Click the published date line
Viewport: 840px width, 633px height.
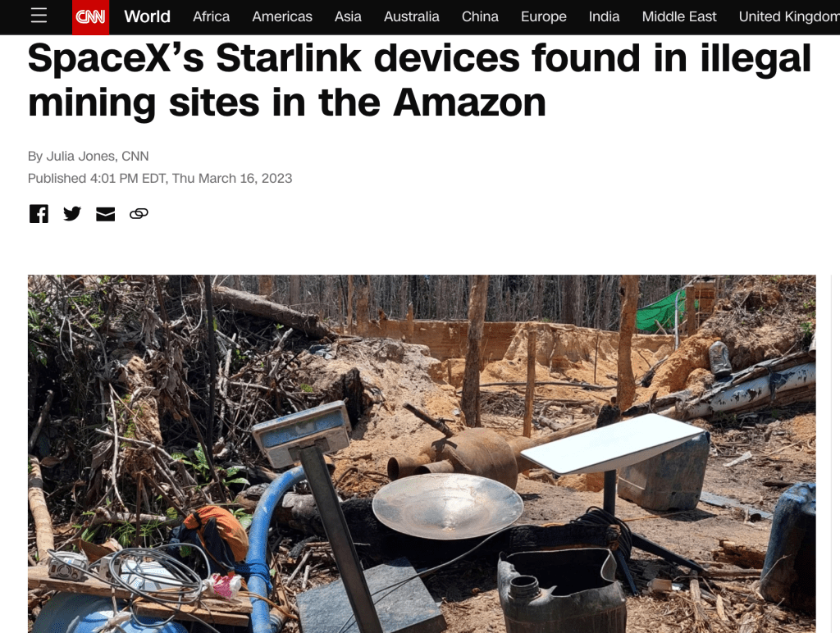(x=160, y=178)
